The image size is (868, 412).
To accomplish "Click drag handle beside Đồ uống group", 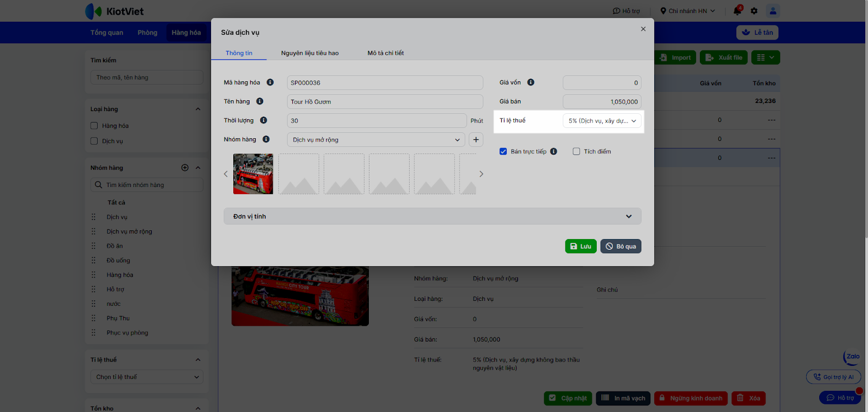I will [x=93, y=260].
